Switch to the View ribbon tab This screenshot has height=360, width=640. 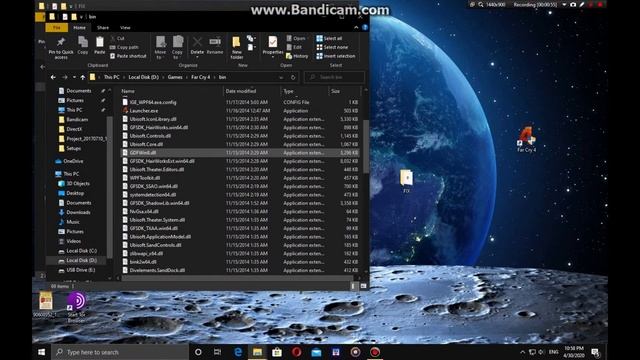(125, 28)
